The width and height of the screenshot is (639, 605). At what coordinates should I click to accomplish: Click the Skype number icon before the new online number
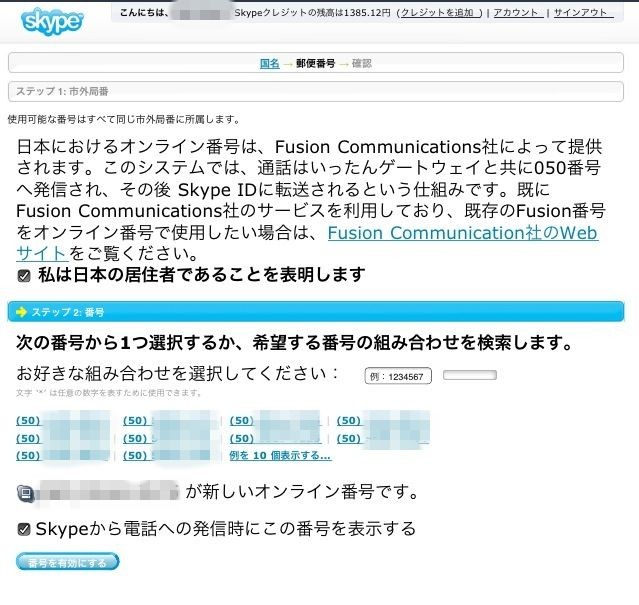(26, 493)
